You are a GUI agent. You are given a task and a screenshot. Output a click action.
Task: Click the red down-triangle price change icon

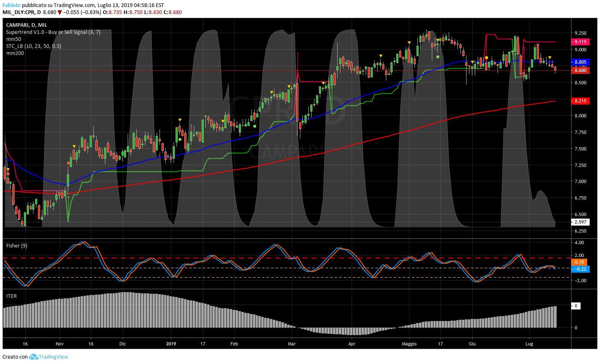pos(60,12)
